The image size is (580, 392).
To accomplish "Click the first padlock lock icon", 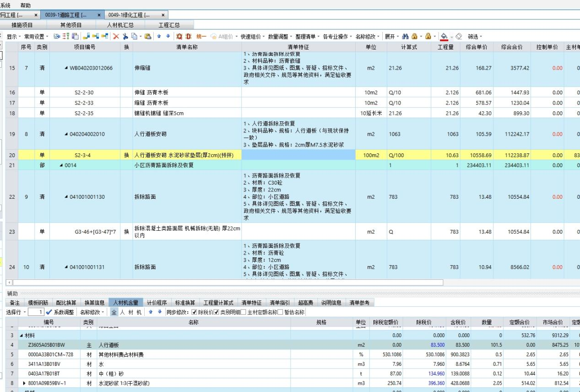I will point(414,37).
